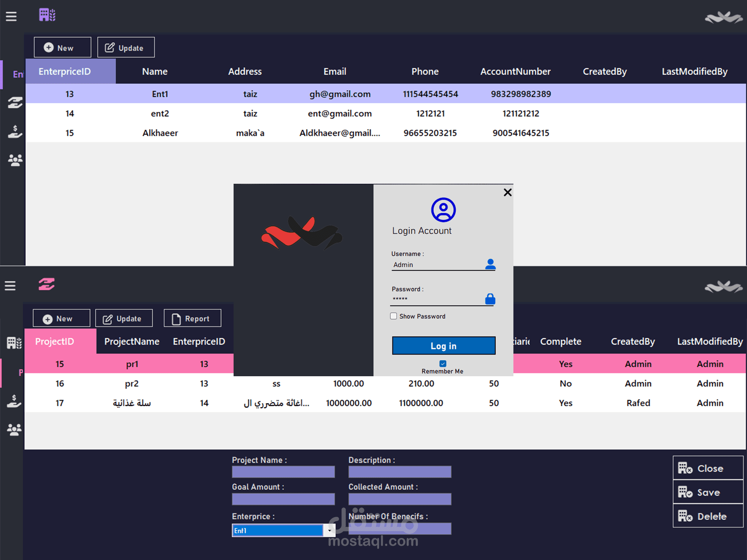Click the Description input field

click(x=400, y=472)
